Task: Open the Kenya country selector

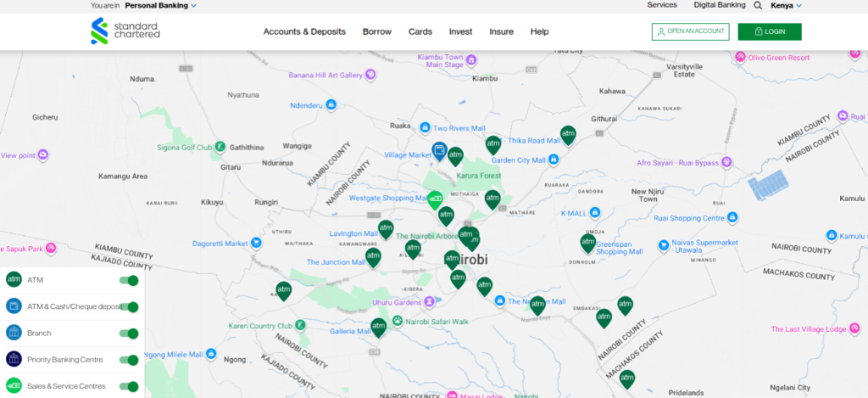Action: (x=786, y=5)
